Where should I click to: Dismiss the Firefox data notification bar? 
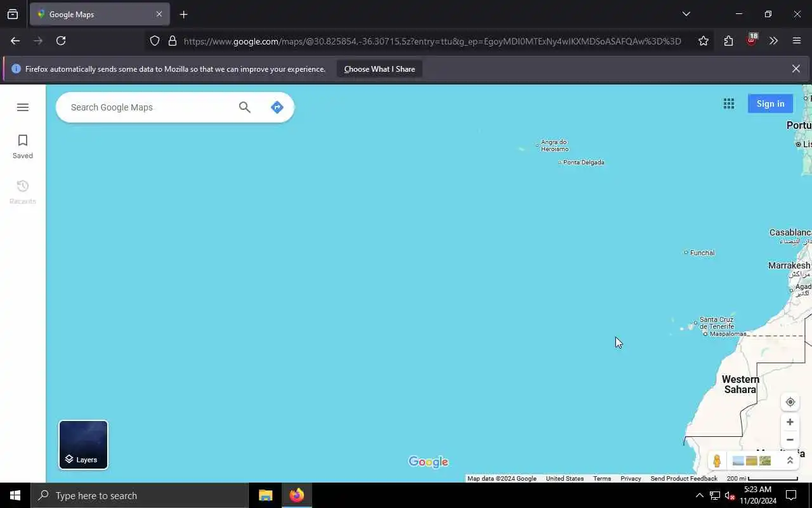pos(796,69)
